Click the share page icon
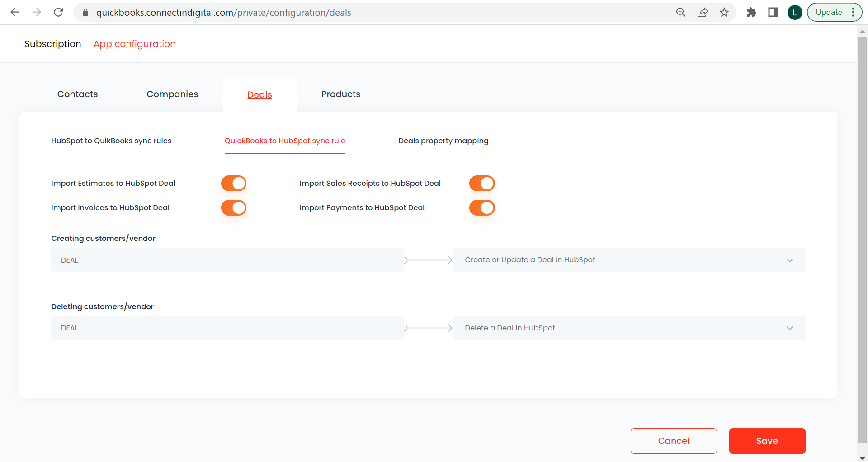The image size is (868, 462). coord(702,12)
